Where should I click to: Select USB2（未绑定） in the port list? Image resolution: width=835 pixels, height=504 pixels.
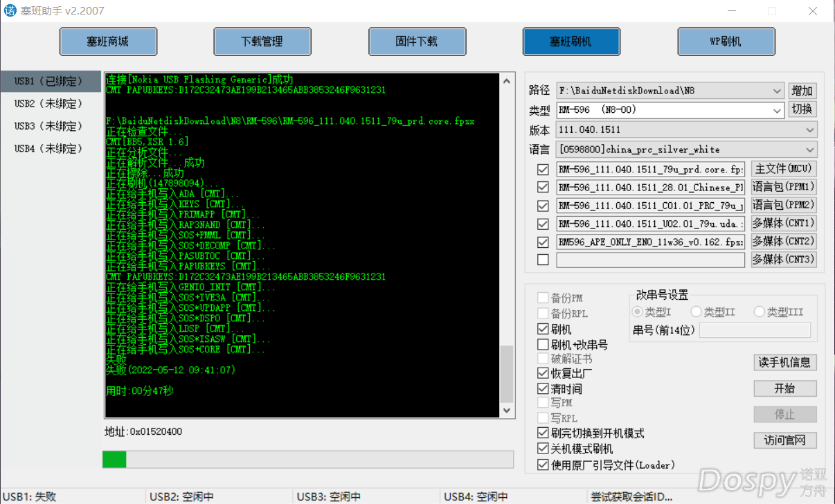(x=50, y=104)
